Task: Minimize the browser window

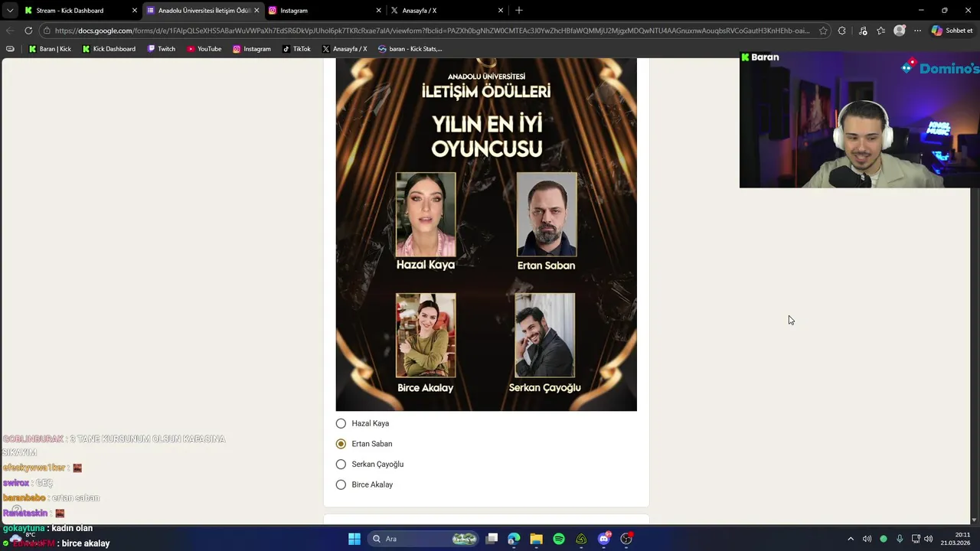Action: point(921,11)
